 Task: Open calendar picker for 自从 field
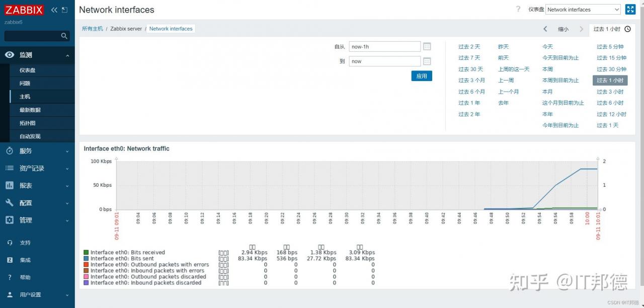click(x=427, y=46)
